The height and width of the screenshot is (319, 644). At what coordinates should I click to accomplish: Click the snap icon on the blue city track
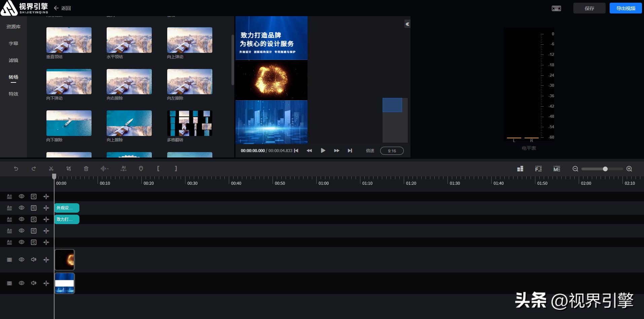pos(46,283)
